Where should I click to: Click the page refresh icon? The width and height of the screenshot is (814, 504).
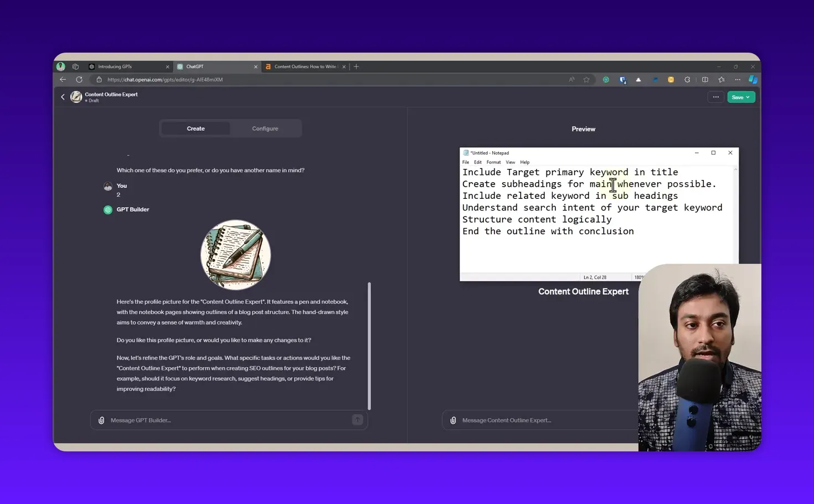pos(79,79)
